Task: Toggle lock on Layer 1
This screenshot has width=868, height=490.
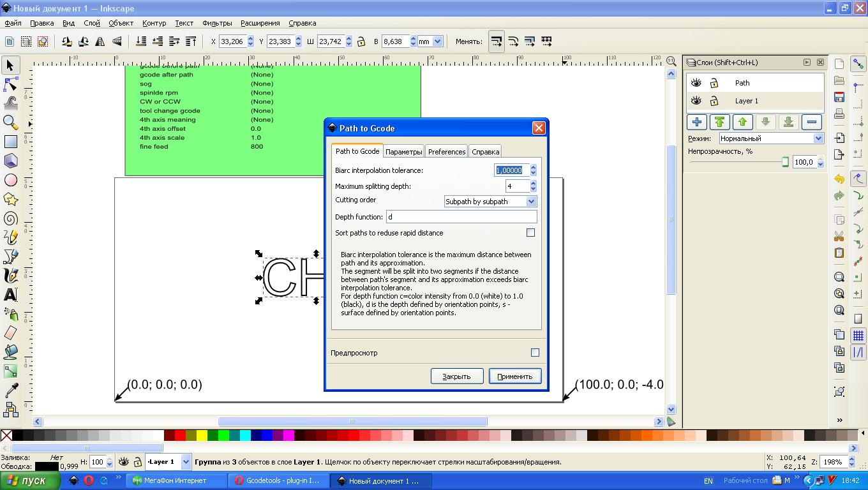Action: [714, 101]
